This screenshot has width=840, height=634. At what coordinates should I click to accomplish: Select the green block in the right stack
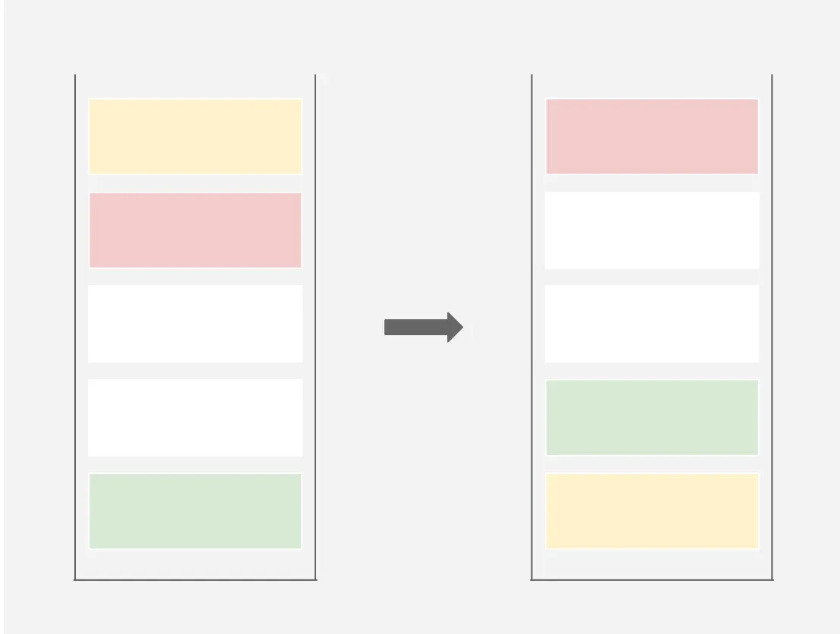(652, 418)
